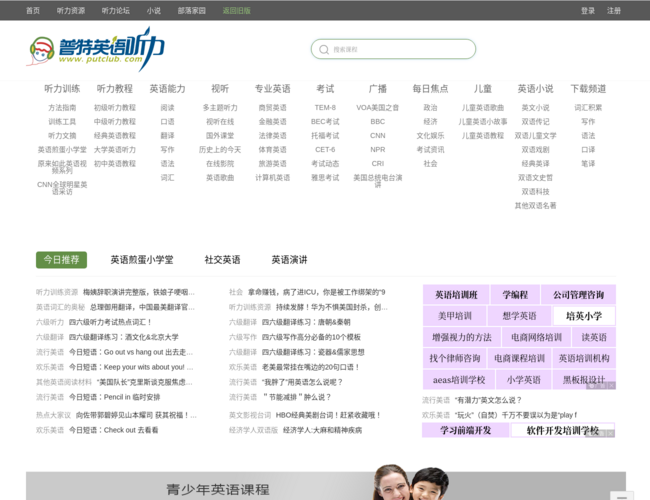Open article 四六级听力考试热点词汇
Image resolution: width=650 pixels, height=500 pixels.
point(110,322)
